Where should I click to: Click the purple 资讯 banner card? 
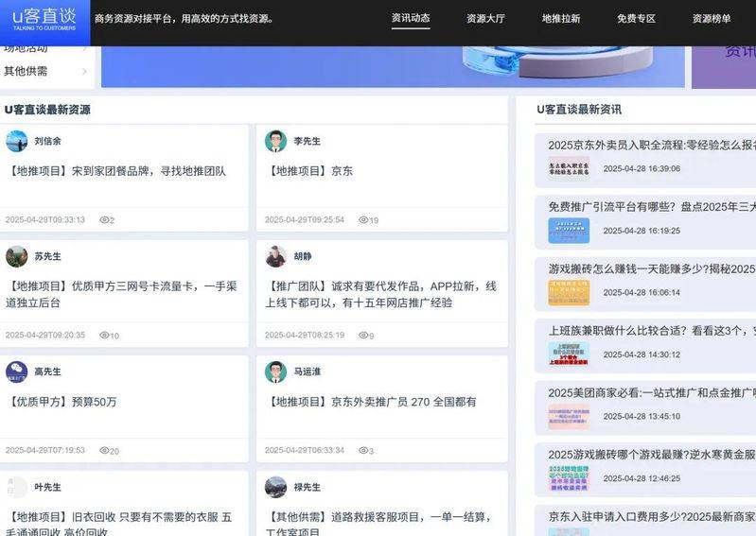click(724, 67)
